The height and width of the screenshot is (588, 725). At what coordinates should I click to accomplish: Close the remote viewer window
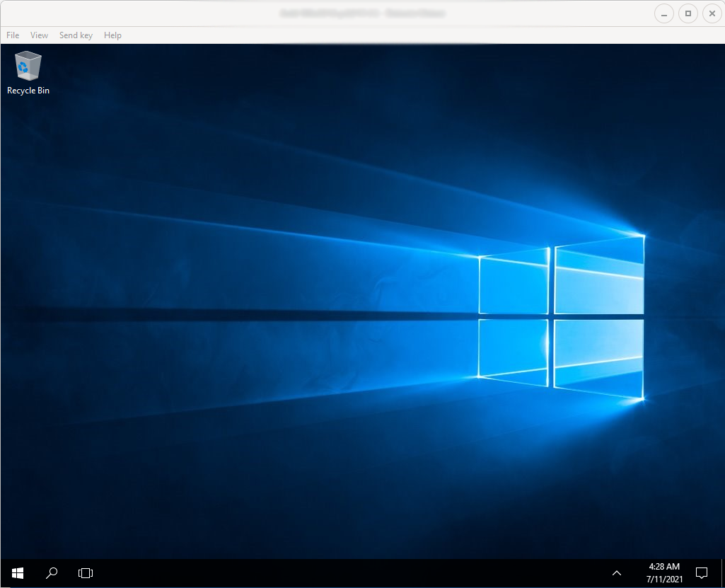pos(712,13)
